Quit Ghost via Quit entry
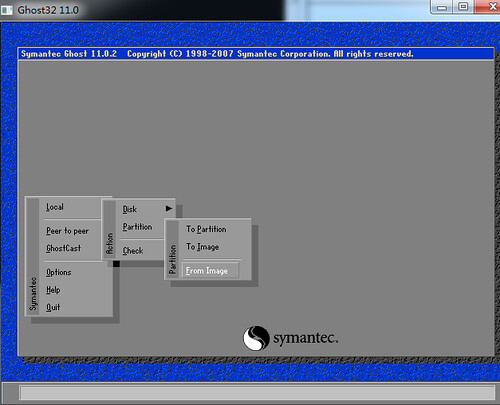This screenshot has height=405, width=500. (53, 307)
